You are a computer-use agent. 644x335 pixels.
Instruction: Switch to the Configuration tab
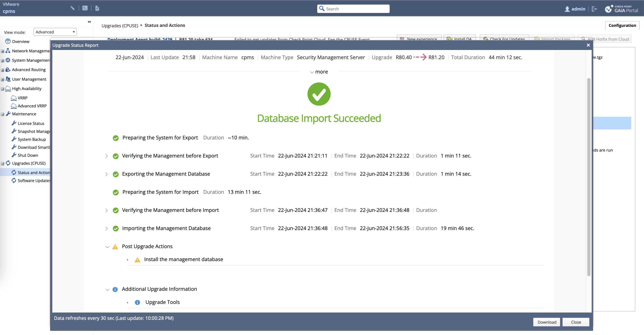point(622,25)
